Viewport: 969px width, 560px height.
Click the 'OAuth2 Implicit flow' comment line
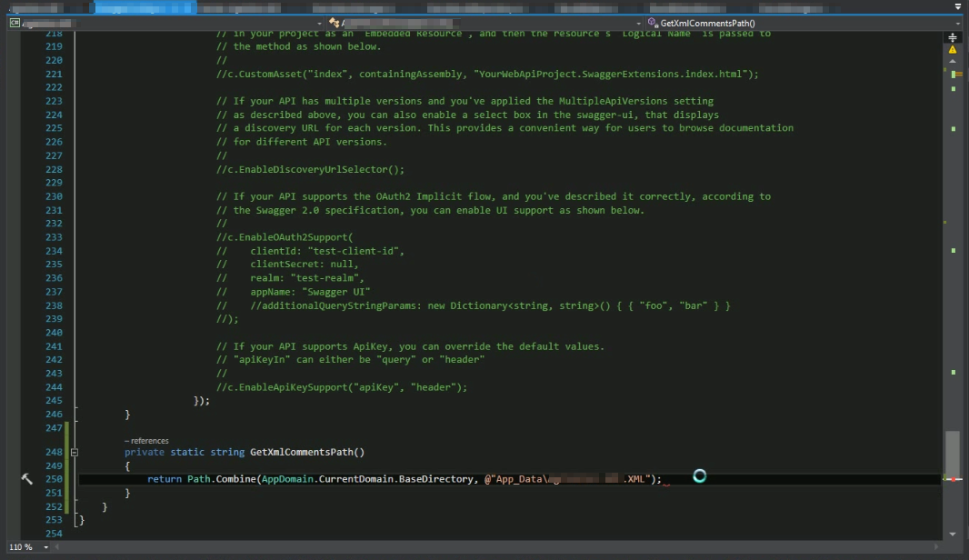click(494, 196)
